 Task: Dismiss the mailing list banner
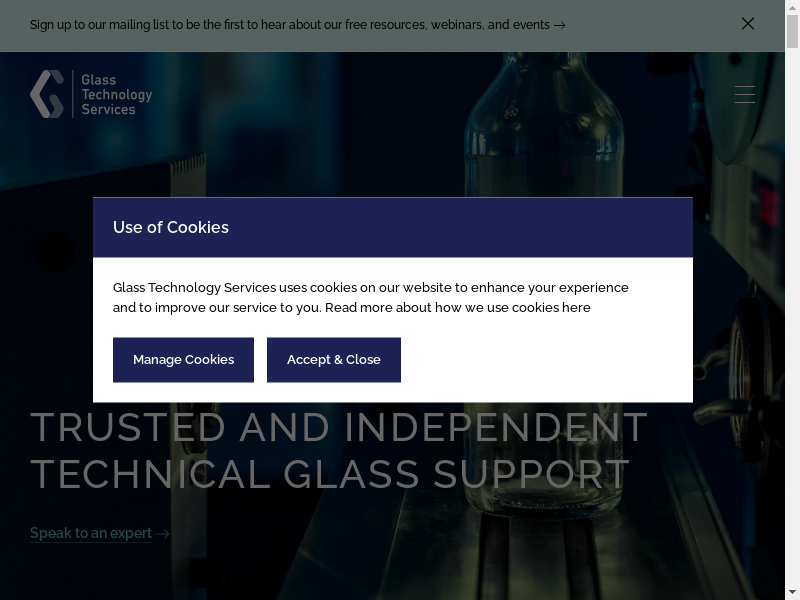point(748,24)
